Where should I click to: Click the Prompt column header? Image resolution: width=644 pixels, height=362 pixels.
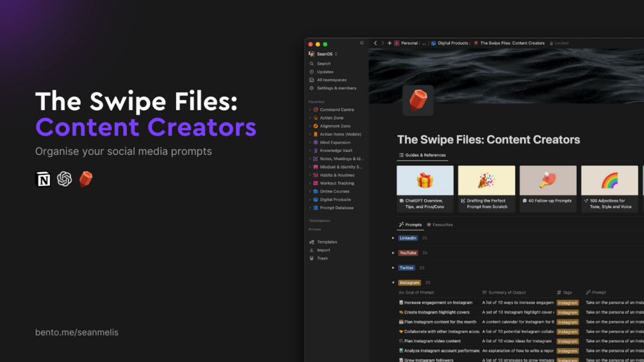pyautogui.click(x=596, y=293)
